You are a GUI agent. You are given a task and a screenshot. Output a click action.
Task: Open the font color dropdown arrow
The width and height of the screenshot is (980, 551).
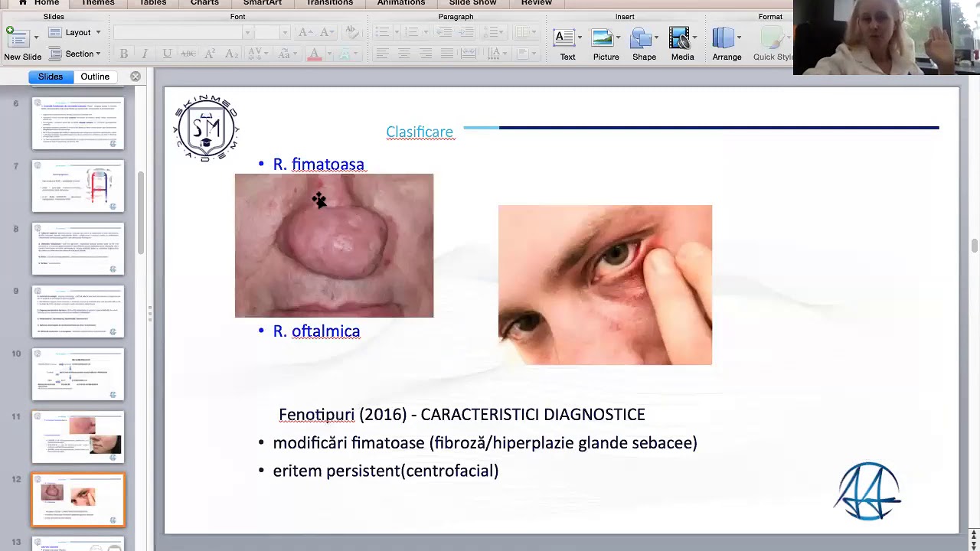pyautogui.click(x=330, y=54)
